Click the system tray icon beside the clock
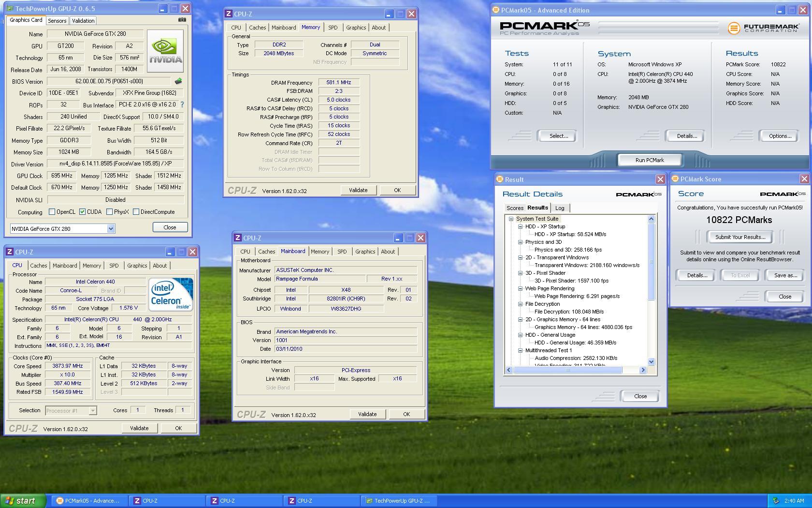 pyautogui.click(x=776, y=501)
